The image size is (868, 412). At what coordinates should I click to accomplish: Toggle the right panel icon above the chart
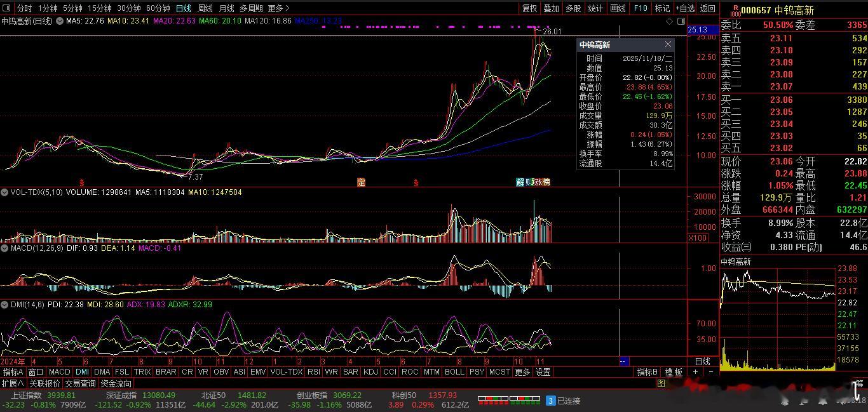680,21
